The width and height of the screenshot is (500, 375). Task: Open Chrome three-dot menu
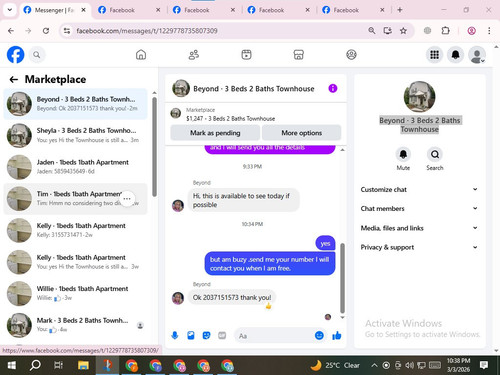[489, 31]
